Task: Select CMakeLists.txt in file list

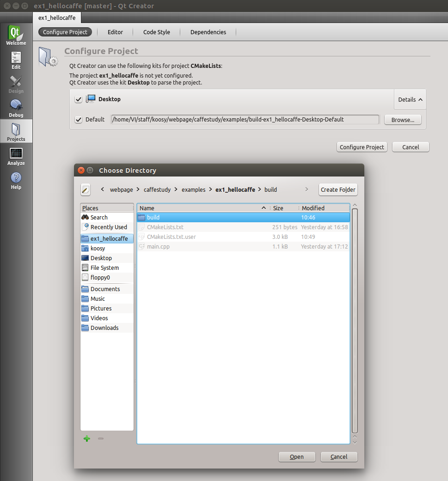Action: point(243,227)
